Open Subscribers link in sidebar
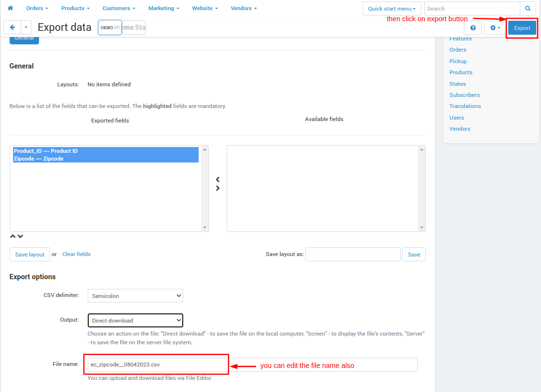Viewport: 541px width, 392px height. (x=464, y=95)
